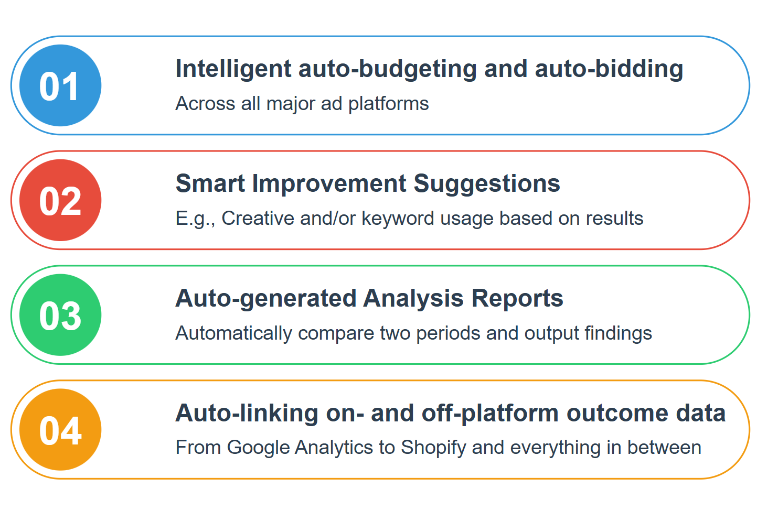
Task: Click the red 02 circle badge
Action: (60, 200)
